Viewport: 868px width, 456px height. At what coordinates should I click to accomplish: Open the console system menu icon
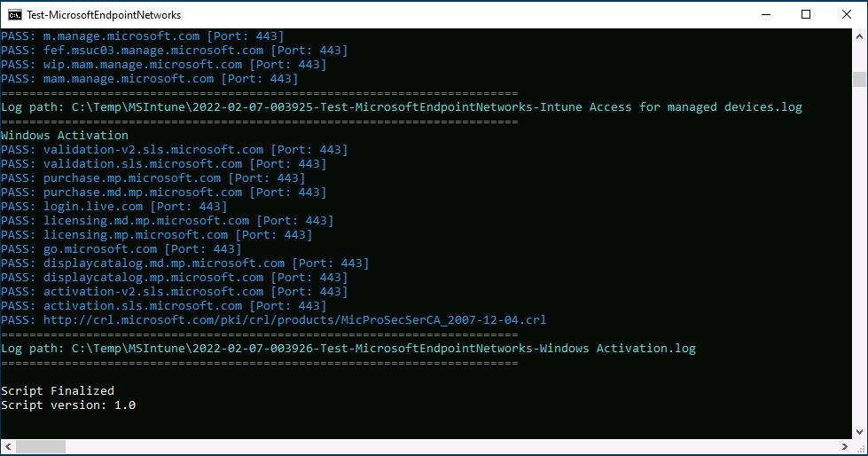tap(15, 15)
